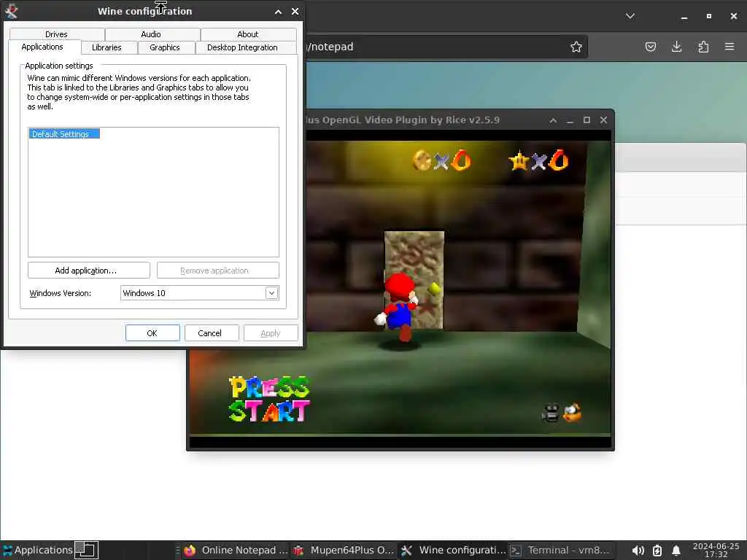Click the greyed-out Remove application button
Screen dimensions: 747x560
click(x=217, y=270)
